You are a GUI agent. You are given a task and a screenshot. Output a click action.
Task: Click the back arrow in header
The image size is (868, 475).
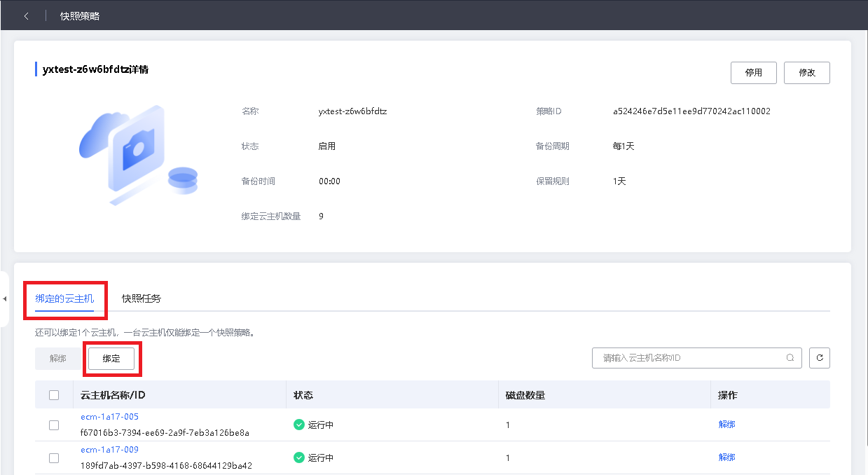pyautogui.click(x=27, y=15)
